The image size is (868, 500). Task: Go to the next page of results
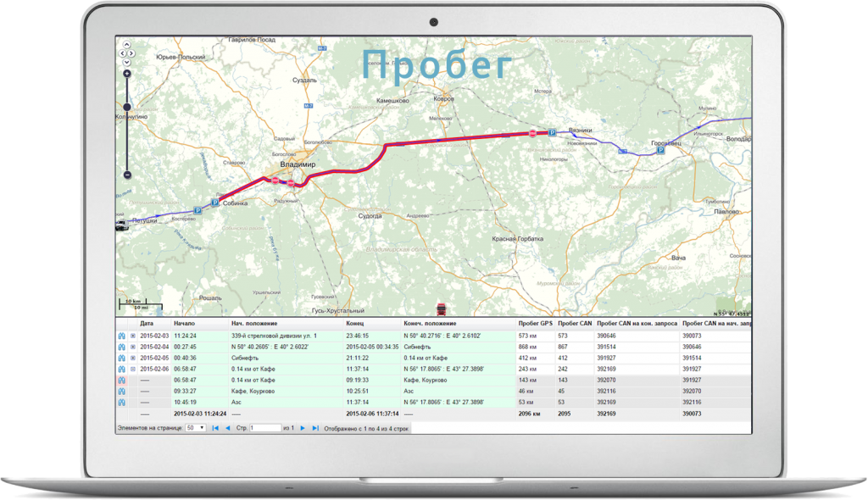[303, 428]
